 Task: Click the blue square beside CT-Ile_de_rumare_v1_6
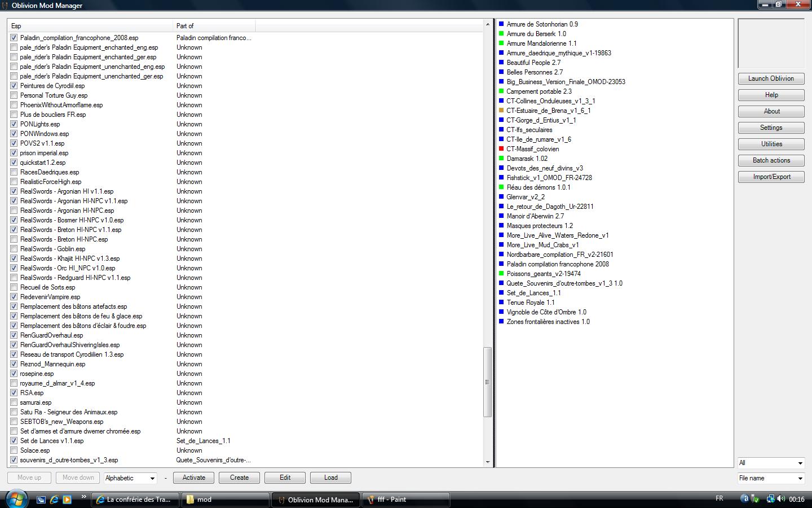coord(501,139)
